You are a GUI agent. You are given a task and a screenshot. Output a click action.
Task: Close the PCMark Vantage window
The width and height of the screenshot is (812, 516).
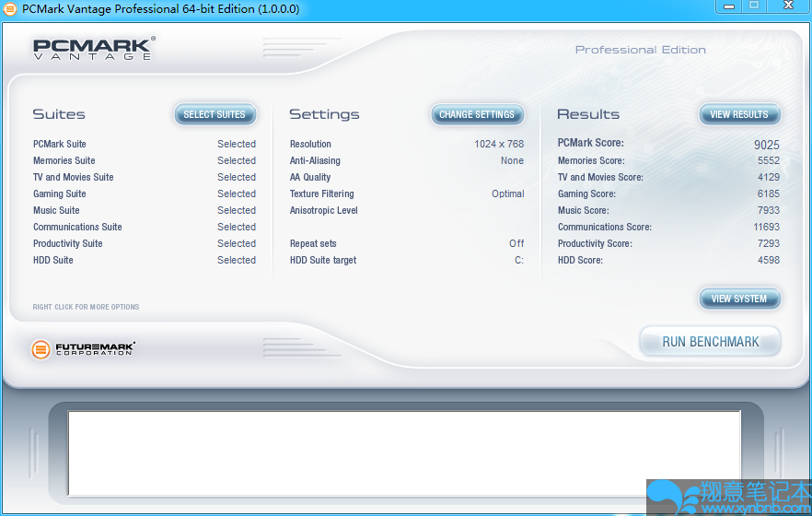click(x=788, y=6)
